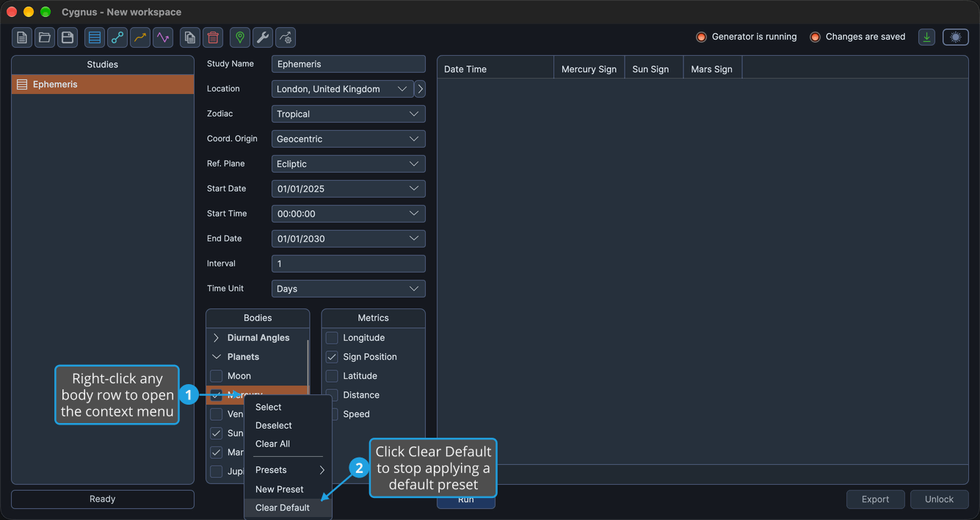Viewport: 980px width, 520px height.
Task: Duplicate the study with the copy icon
Action: (190, 37)
